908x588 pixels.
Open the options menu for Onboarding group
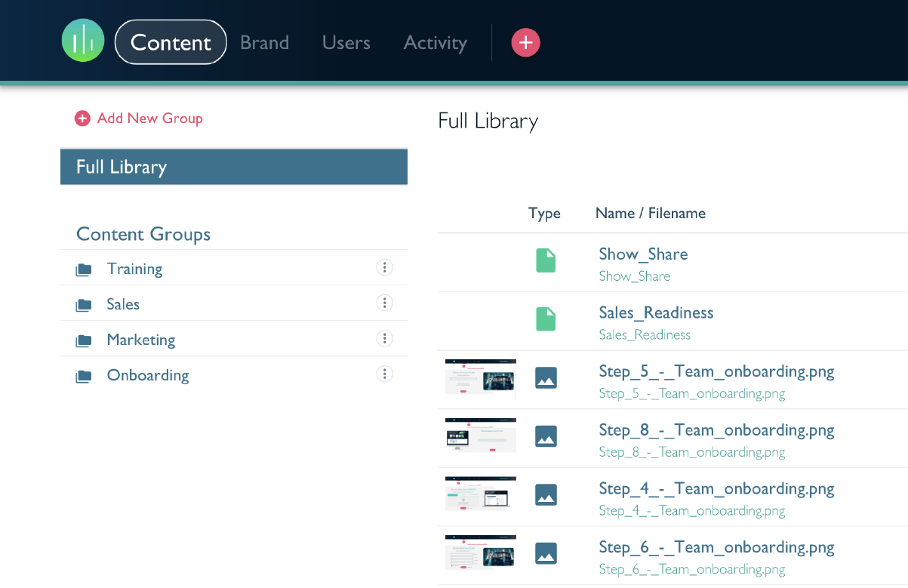[385, 374]
